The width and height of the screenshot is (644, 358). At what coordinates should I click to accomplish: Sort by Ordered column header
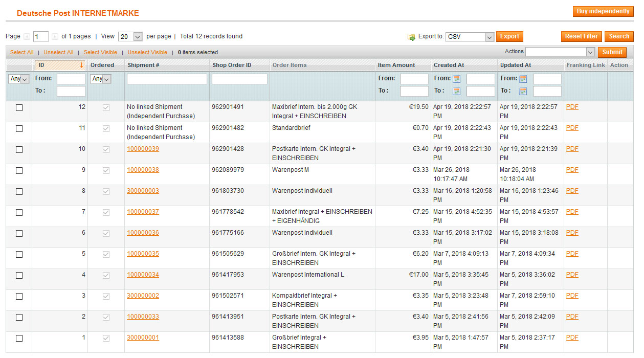(102, 65)
